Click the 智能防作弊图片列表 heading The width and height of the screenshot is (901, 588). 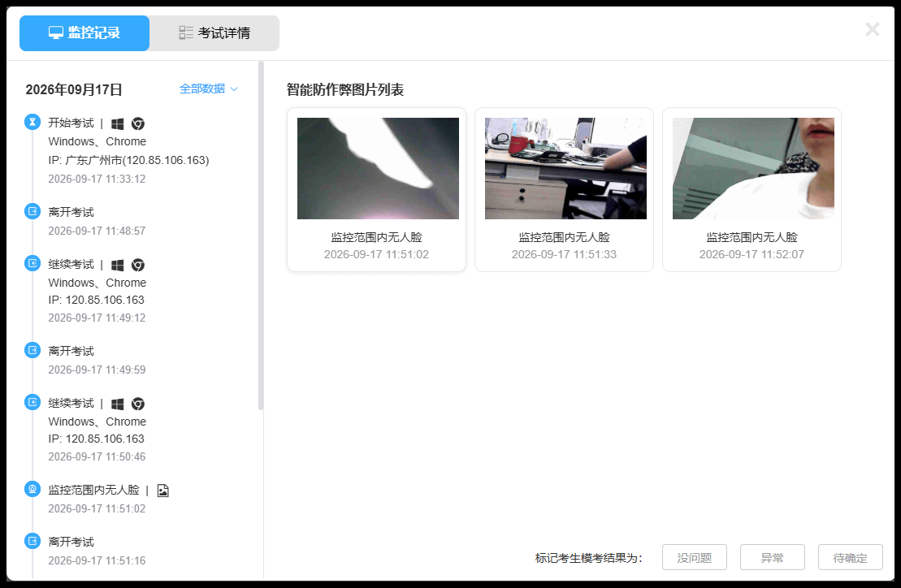pyautogui.click(x=345, y=89)
